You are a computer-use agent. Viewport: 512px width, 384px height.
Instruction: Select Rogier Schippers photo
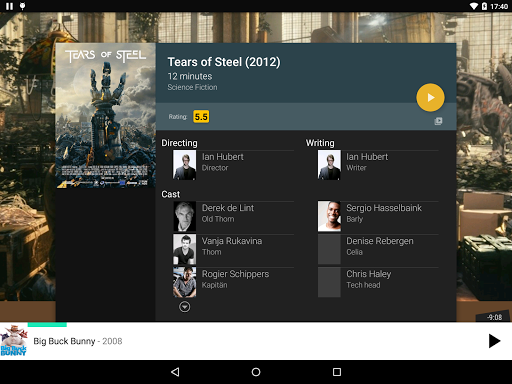tap(184, 282)
